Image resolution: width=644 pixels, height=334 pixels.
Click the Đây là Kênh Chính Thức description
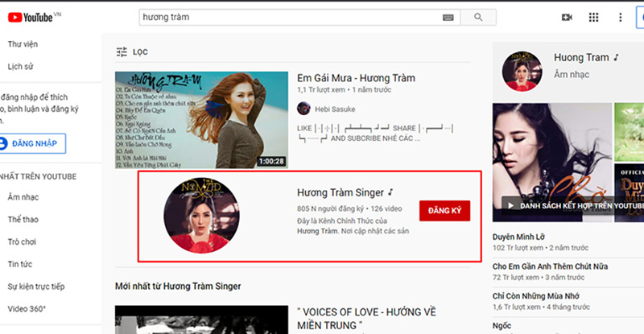(353, 226)
